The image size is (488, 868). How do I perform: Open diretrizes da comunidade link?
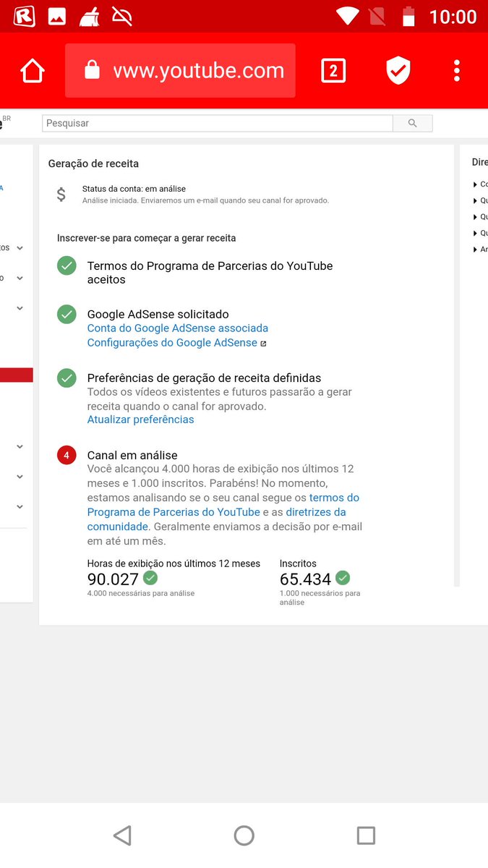217,519
